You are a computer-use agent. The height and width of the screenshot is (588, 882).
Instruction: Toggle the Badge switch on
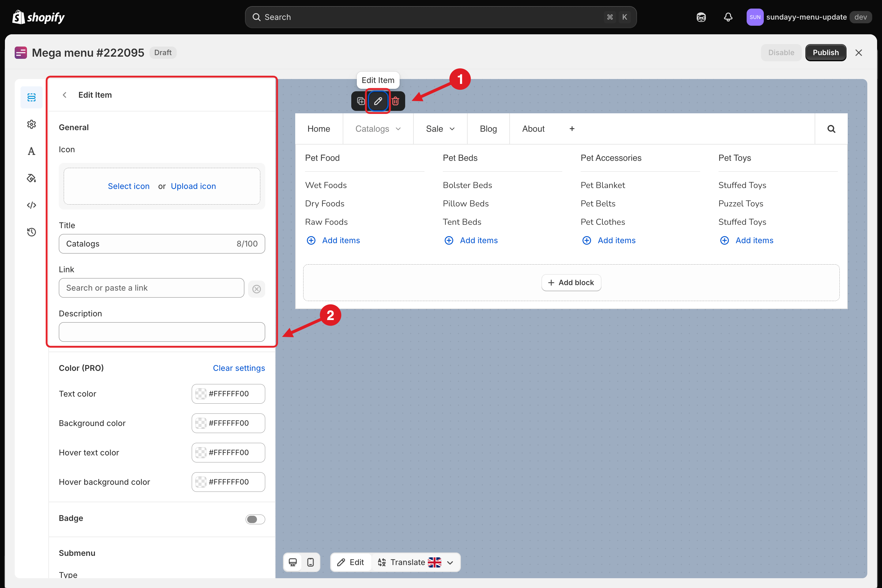[x=255, y=519]
